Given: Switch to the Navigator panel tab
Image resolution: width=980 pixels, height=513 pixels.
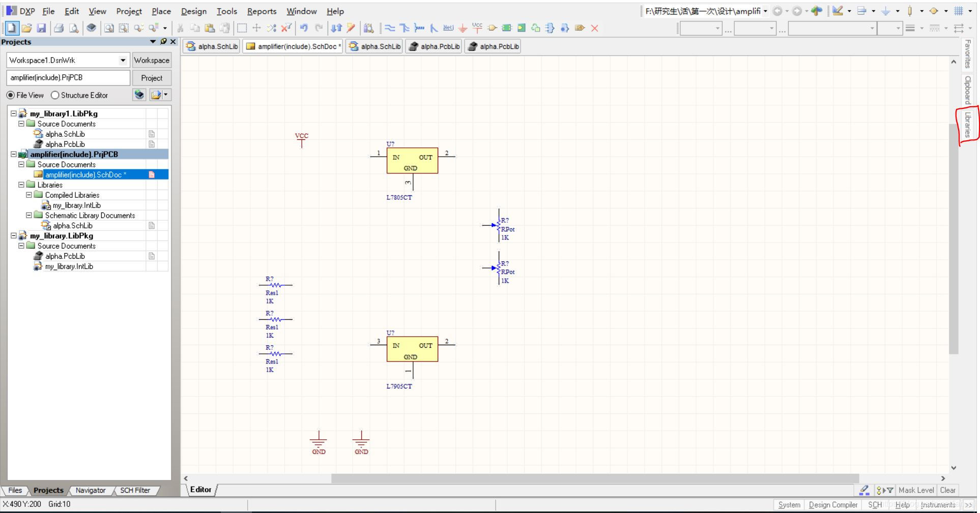Looking at the screenshot, I should [90, 490].
